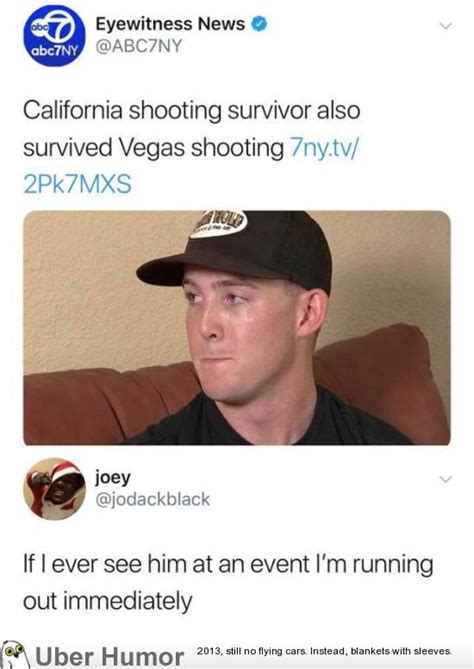Image resolution: width=474 pixels, height=669 pixels.
Task: Click the flying cars tagline text
Action: (324, 651)
